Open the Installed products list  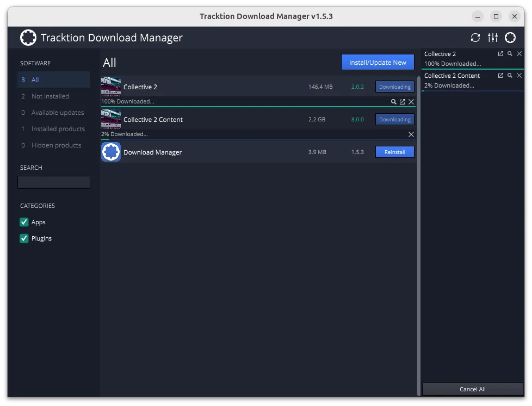(x=58, y=129)
